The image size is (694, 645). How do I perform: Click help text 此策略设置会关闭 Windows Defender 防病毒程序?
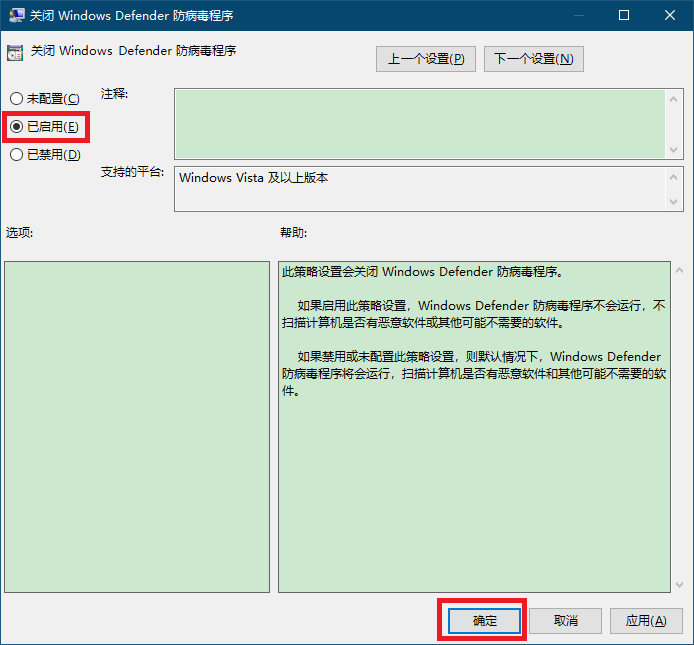click(423, 271)
